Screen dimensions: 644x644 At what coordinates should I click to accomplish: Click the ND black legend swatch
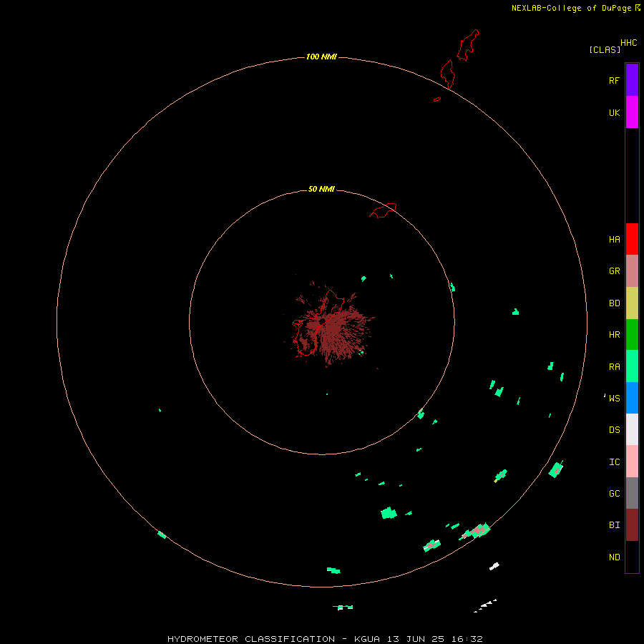[x=632, y=557]
